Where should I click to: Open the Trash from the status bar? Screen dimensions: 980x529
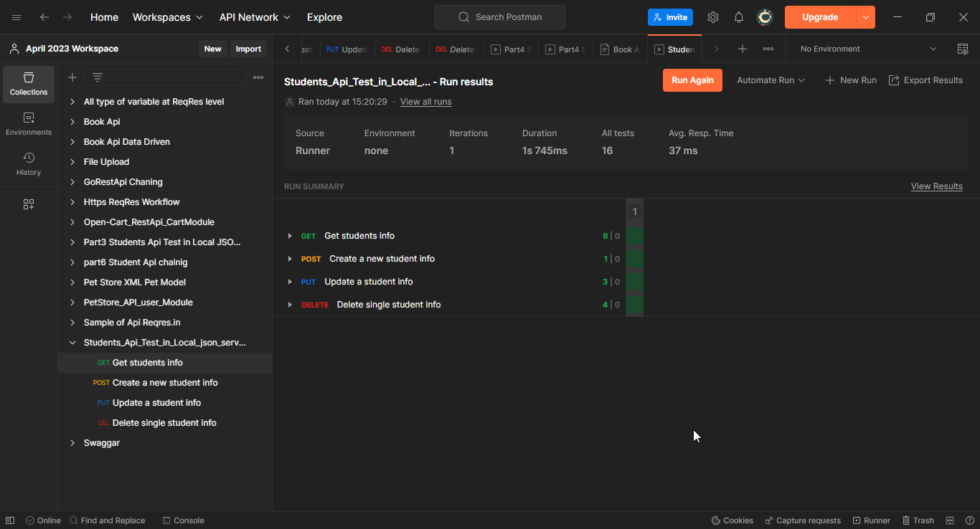point(918,520)
